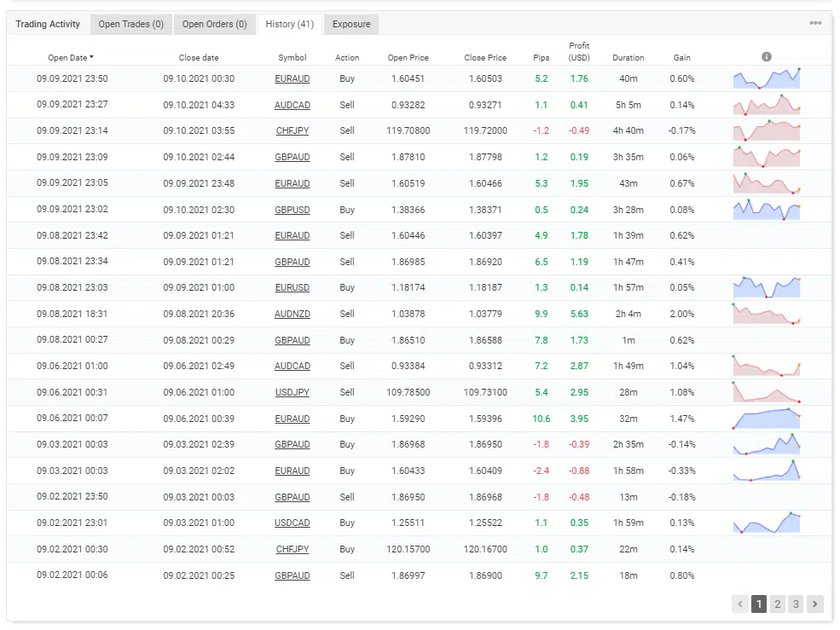This screenshot has height=630, width=840.
Task: Sort by Profit (USD) column header
Action: 579,51
